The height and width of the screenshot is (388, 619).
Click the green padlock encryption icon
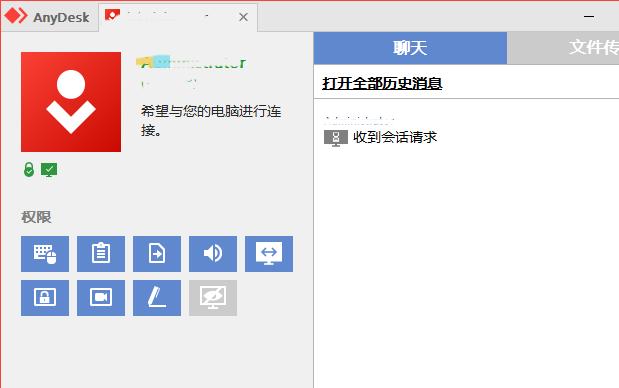[29, 170]
